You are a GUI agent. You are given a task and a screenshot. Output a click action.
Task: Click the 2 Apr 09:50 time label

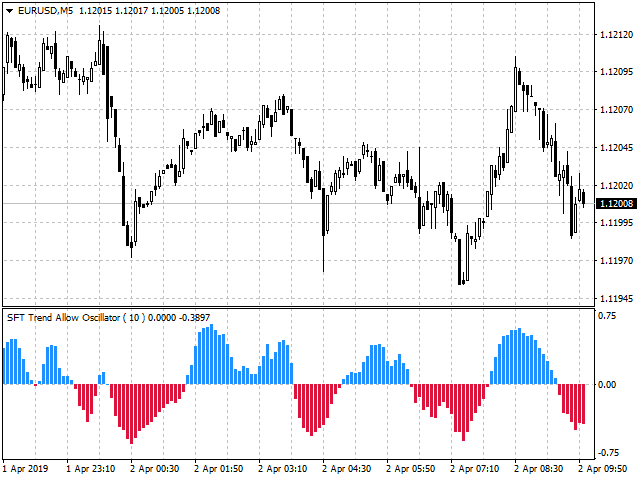[603, 469]
